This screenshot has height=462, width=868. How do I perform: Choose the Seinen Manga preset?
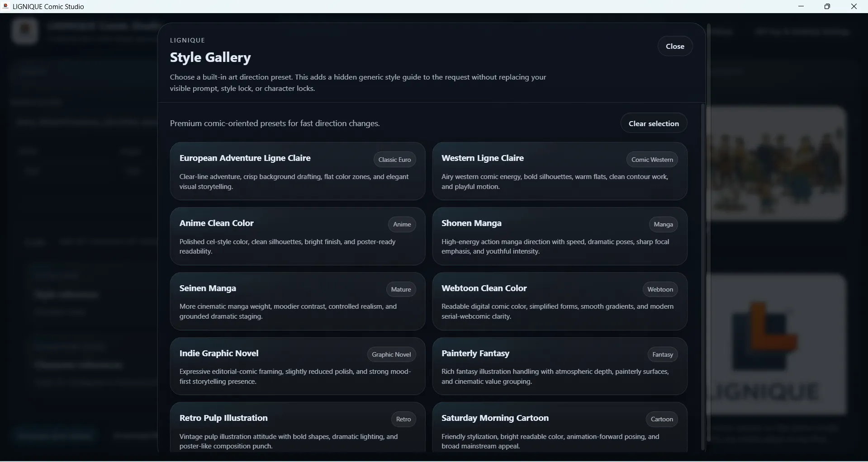point(298,302)
